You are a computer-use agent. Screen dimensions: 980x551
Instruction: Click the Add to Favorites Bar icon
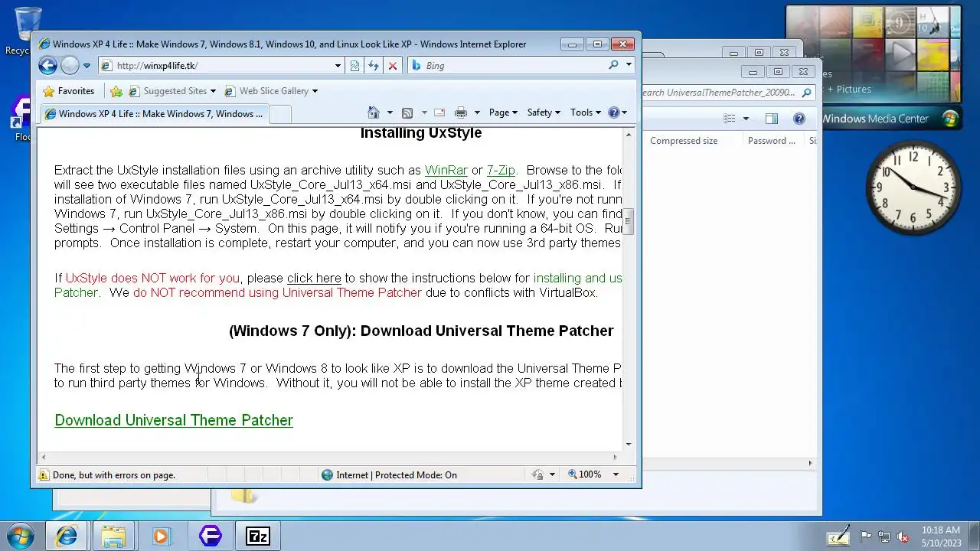[116, 91]
